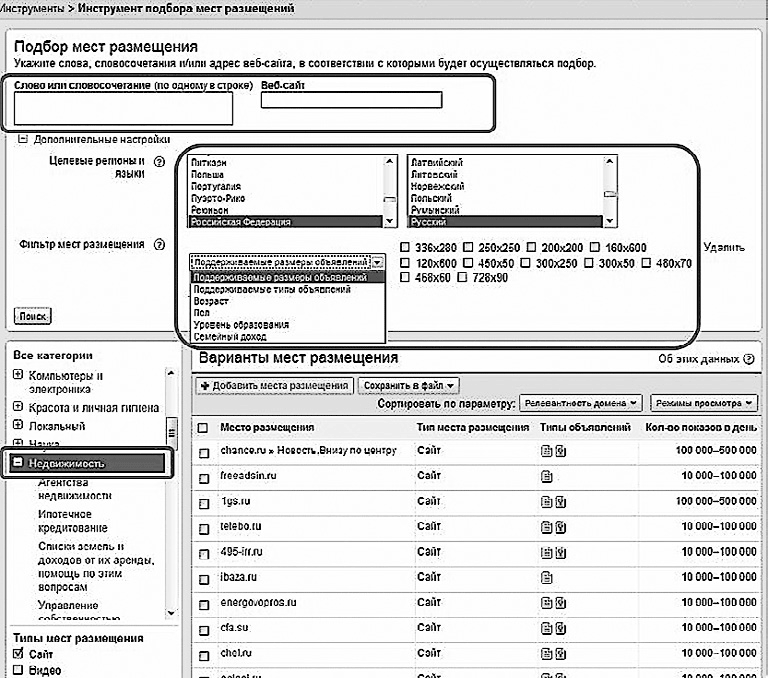768x678 pixels.
Task: Expand Компьютеры и электроника category
Action: coord(18,375)
